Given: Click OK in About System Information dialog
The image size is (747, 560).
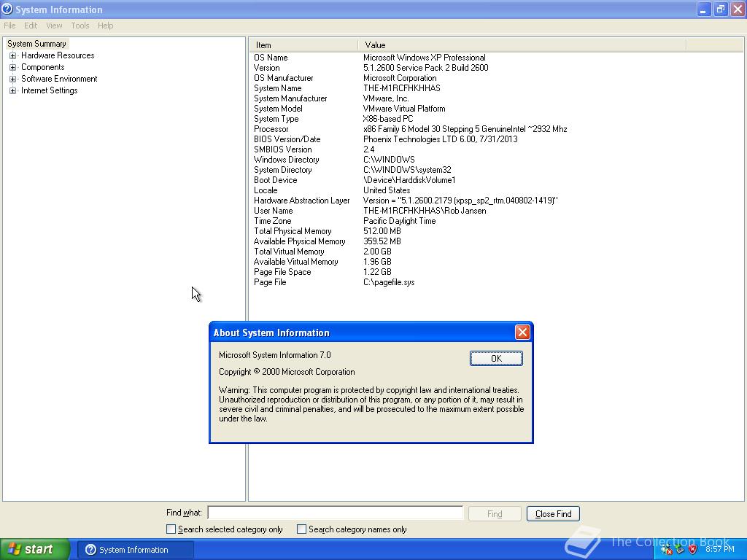Looking at the screenshot, I should click(496, 359).
